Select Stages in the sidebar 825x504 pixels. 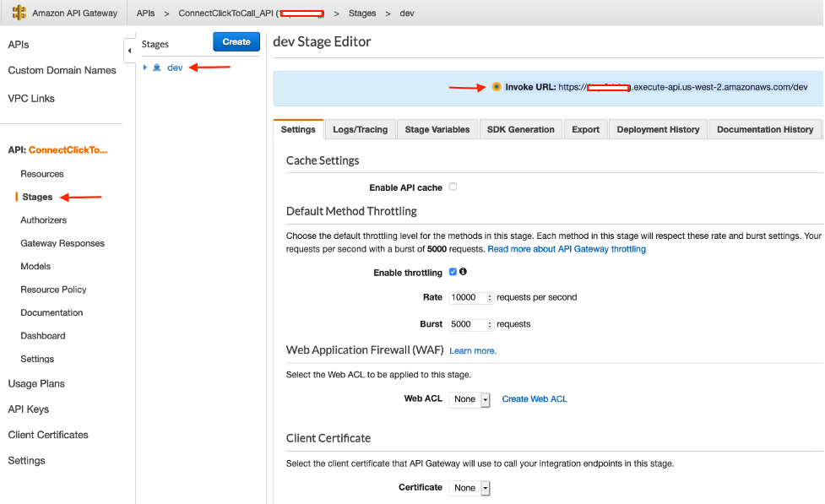click(37, 197)
